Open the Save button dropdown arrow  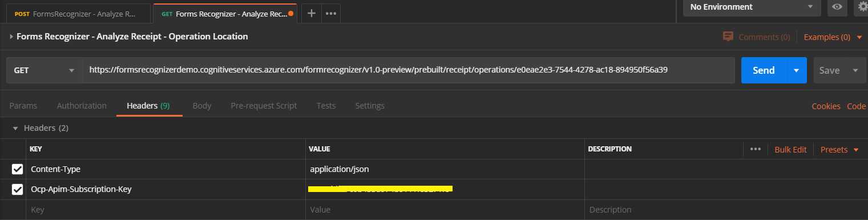(855, 70)
